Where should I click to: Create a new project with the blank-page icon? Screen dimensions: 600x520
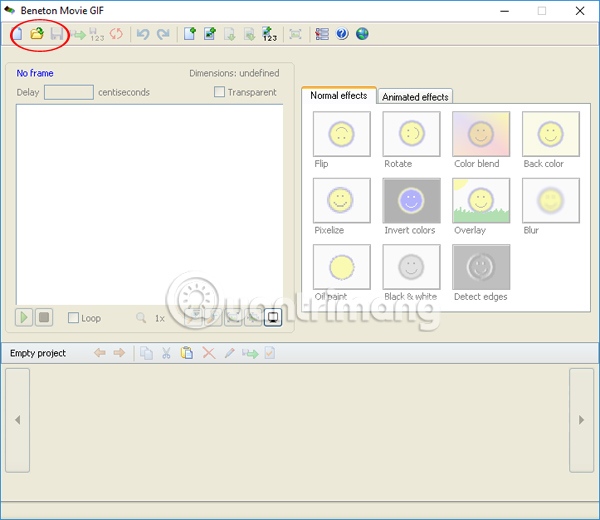click(18, 34)
